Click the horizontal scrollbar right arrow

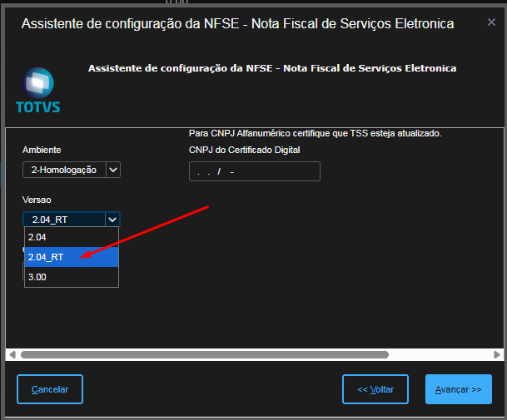pos(497,355)
